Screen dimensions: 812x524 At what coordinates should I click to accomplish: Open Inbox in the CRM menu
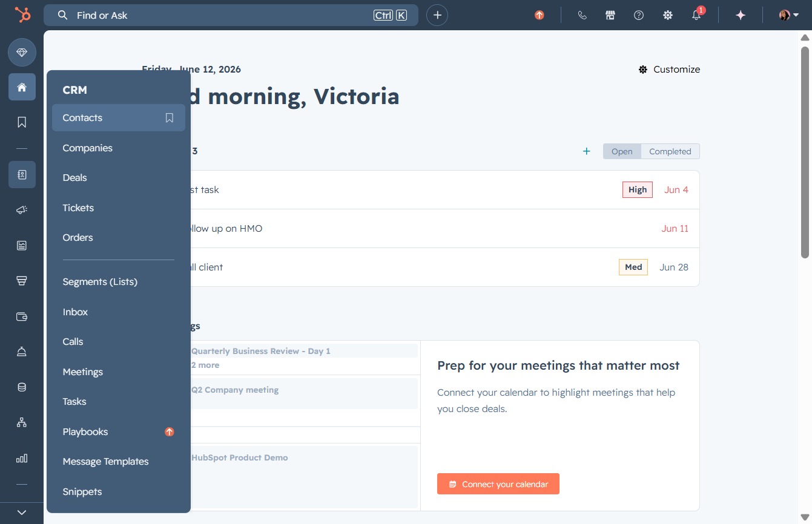coord(119,312)
